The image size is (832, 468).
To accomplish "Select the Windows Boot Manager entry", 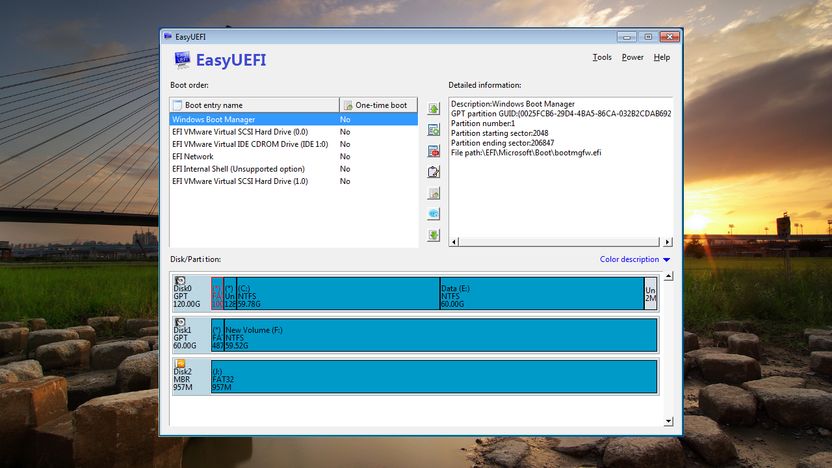I will coord(293,119).
